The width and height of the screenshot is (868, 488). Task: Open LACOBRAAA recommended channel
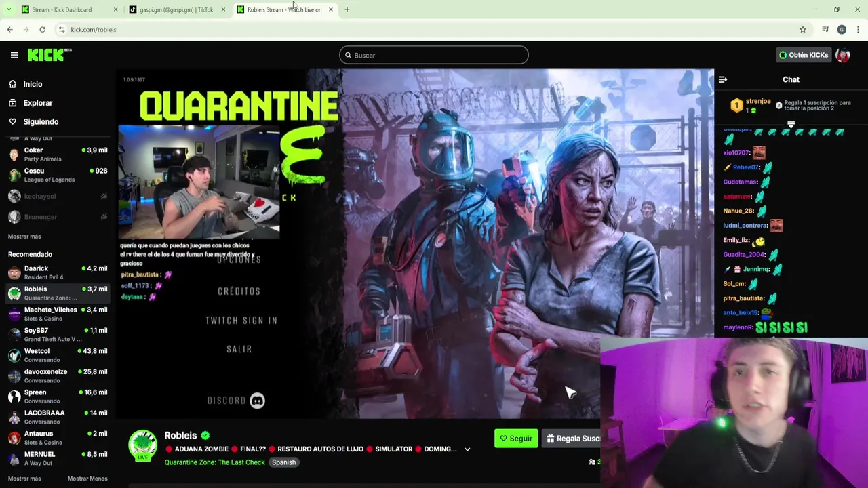58,417
